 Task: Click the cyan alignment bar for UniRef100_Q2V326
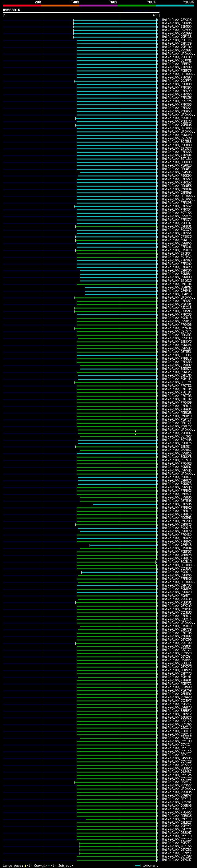115,20
